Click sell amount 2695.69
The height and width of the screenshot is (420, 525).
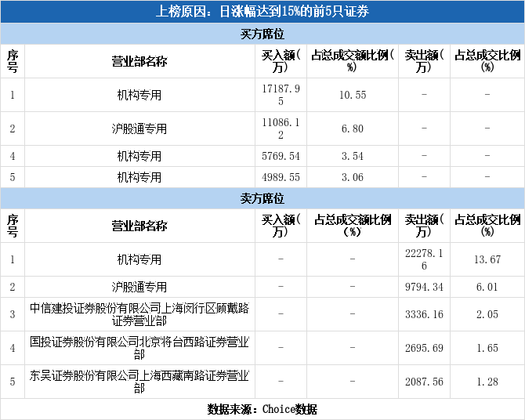(424, 348)
